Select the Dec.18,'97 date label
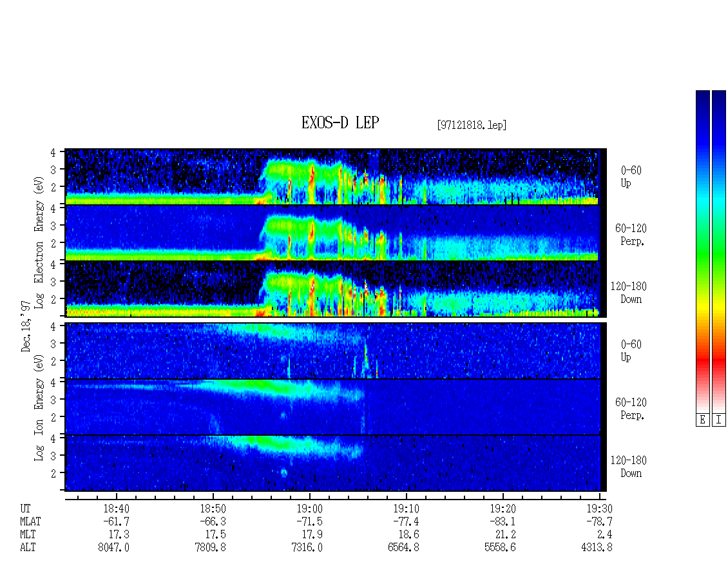Viewport: 728px width, 564px height. click(x=26, y=326)
